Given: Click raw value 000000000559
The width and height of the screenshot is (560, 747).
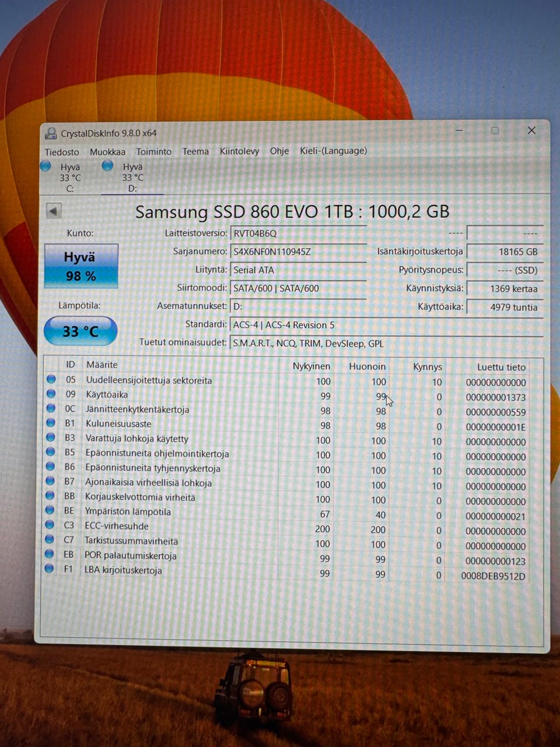Looking at the screenshot, I should pyautogui.click(x=496, y=412).
